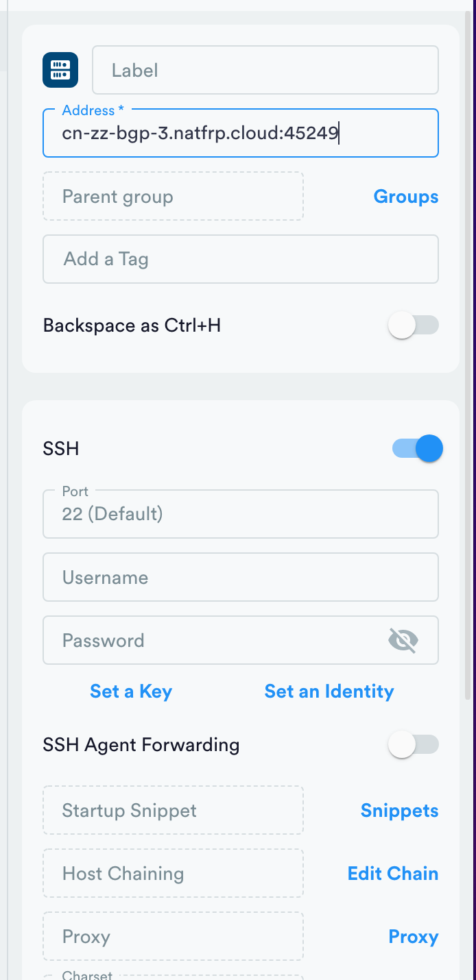Click Set an Identity
The width and height of the screenshot is (476, 980).
(x=329, y=691)
